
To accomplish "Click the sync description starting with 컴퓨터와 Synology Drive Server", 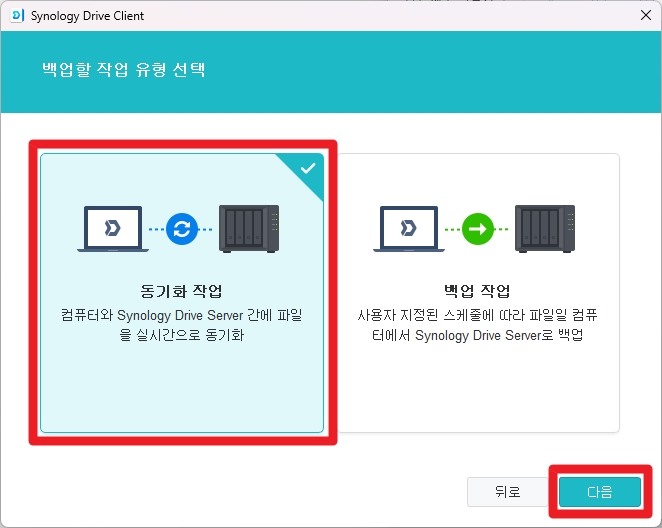I will pos(182,325).
